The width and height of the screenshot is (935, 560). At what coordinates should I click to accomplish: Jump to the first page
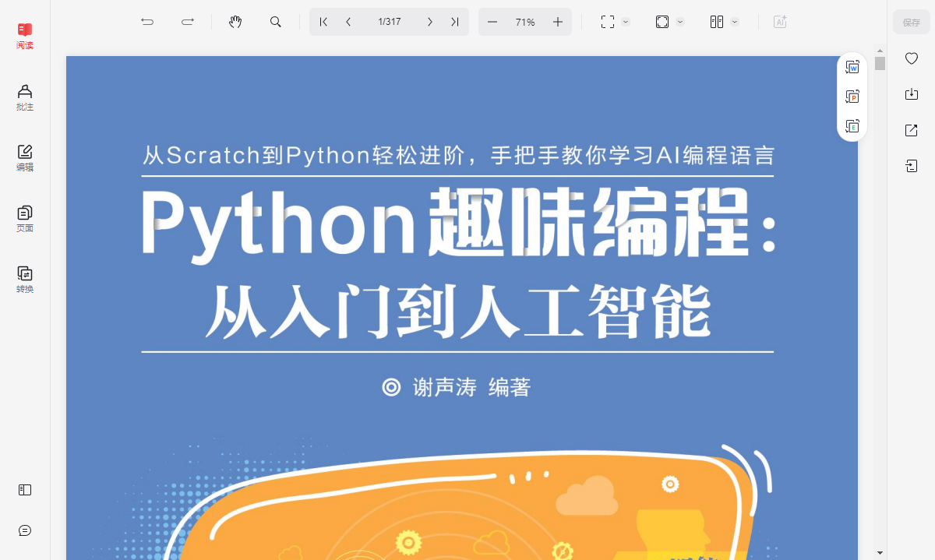tap(324, 22)
